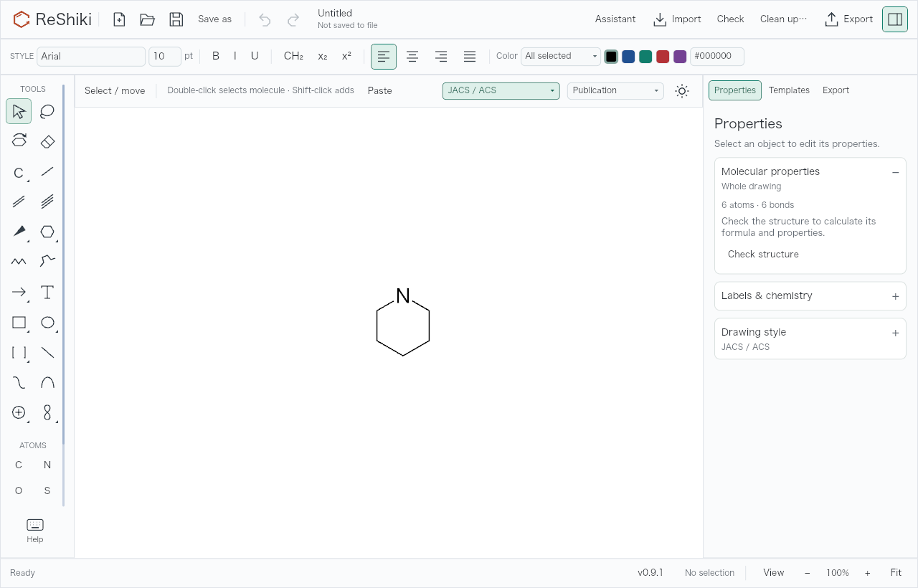Center-align the text
This screenshot has width=918, height=588.
pyautogui.click(x=412, y=57)
